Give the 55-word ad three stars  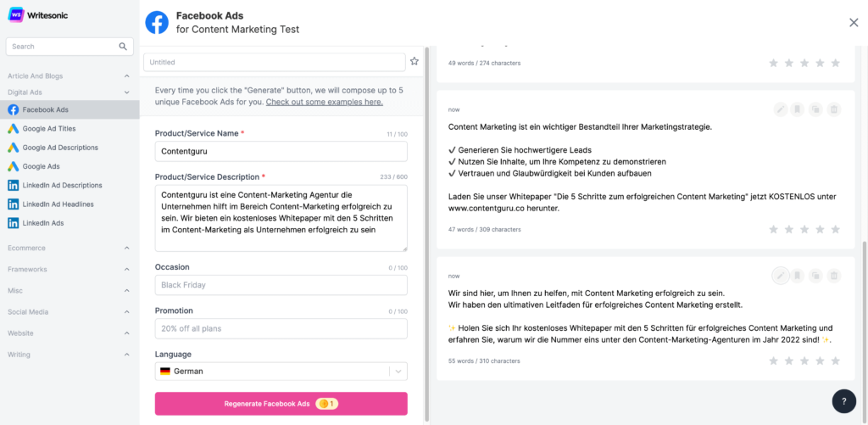805,361
